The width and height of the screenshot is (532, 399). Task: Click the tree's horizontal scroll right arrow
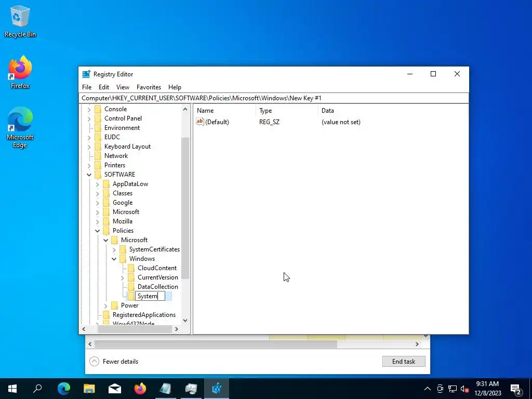[x=177, y=329]
